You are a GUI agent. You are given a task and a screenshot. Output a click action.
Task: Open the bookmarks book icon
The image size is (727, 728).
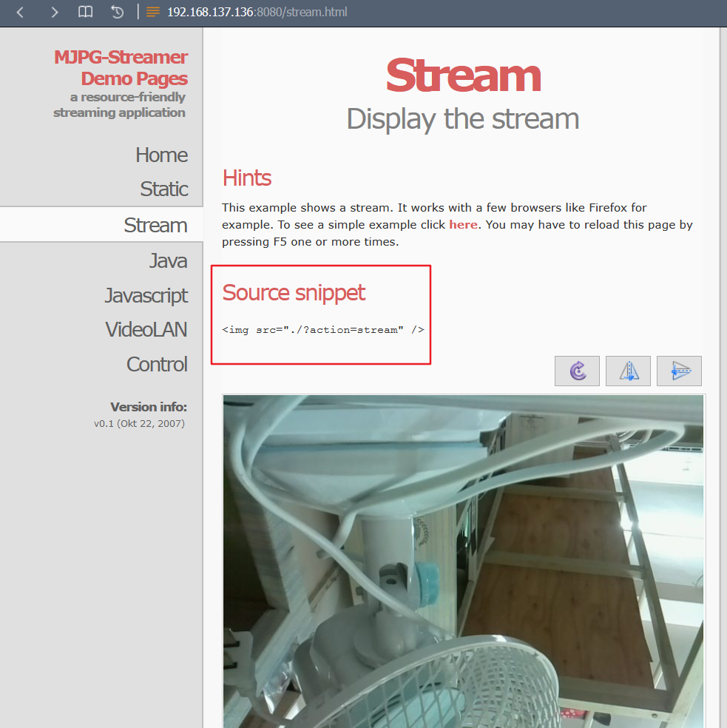point(85,12)
